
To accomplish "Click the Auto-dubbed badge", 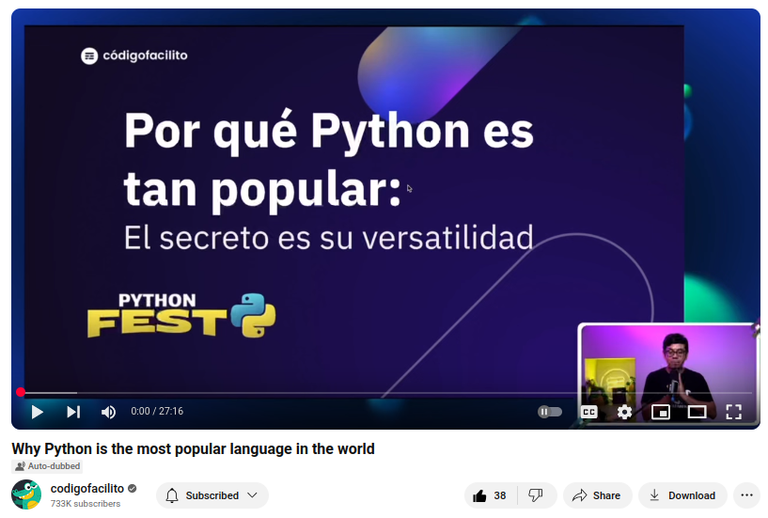I will (x=47, y=466).
